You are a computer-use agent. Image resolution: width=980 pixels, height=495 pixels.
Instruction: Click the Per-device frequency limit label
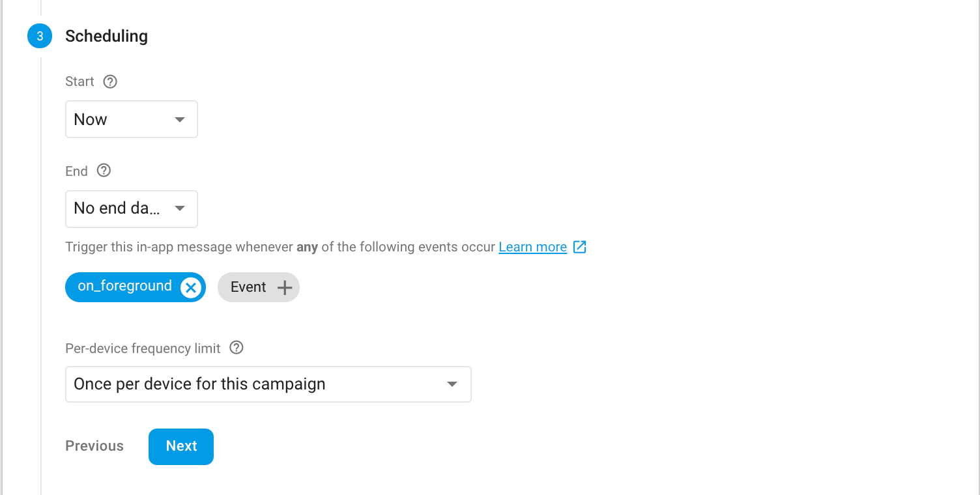click(x=143, y=348)
